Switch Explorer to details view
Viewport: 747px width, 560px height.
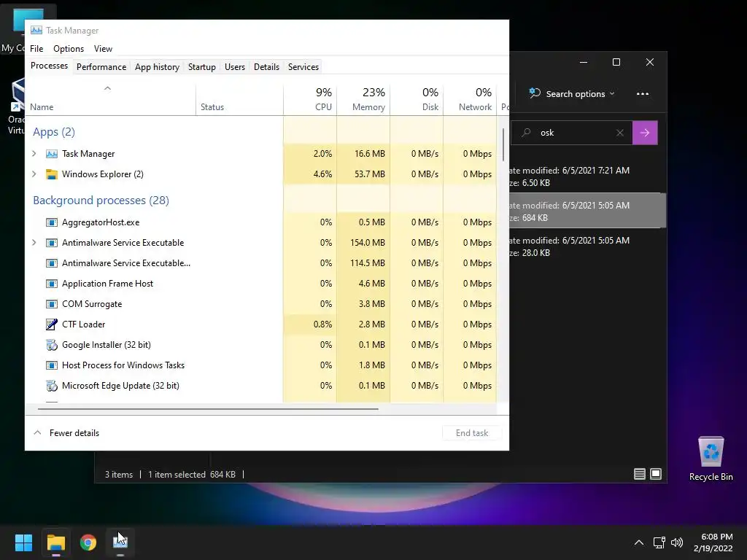tap(640, 474)
